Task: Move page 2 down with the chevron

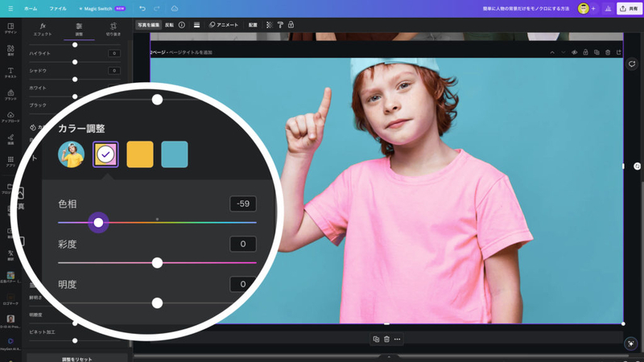Action: tap(563, 52)
